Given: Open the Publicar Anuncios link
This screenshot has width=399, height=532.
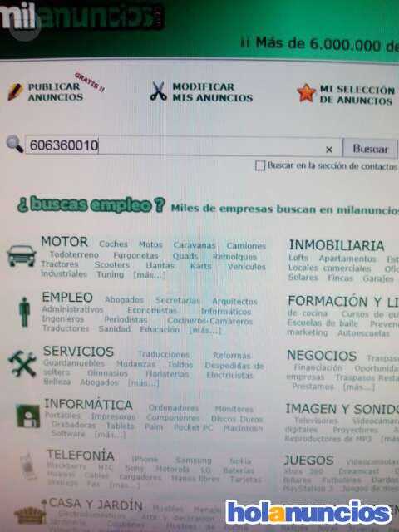Looking at the screenshot, I should click(x=56, y=92).
